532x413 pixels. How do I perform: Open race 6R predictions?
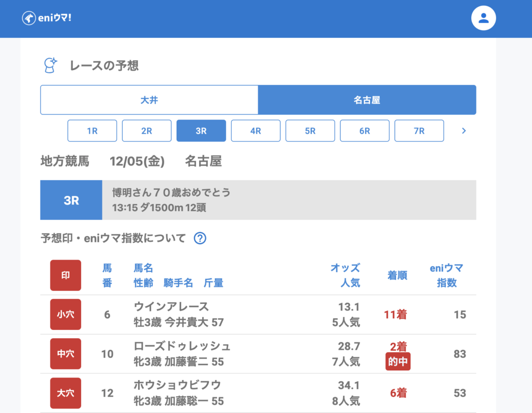pyautogui.click(x=365, y=131)
